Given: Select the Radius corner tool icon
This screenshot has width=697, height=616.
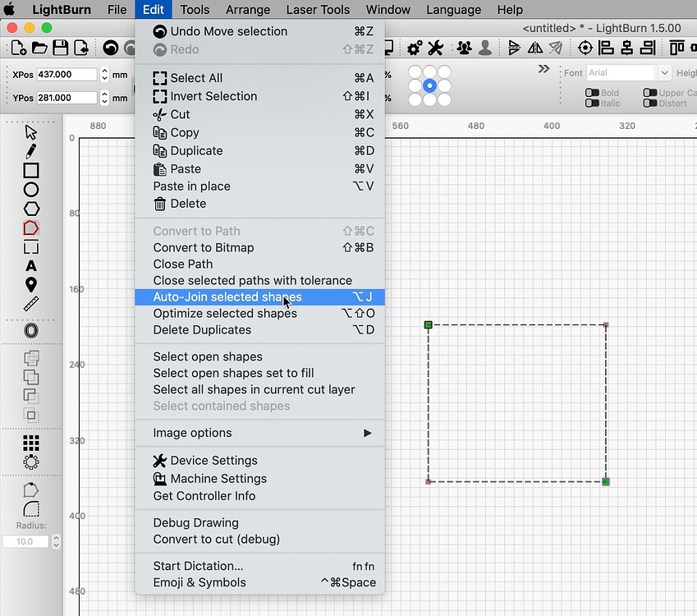Looking at the screenshot, I should 30,508.
